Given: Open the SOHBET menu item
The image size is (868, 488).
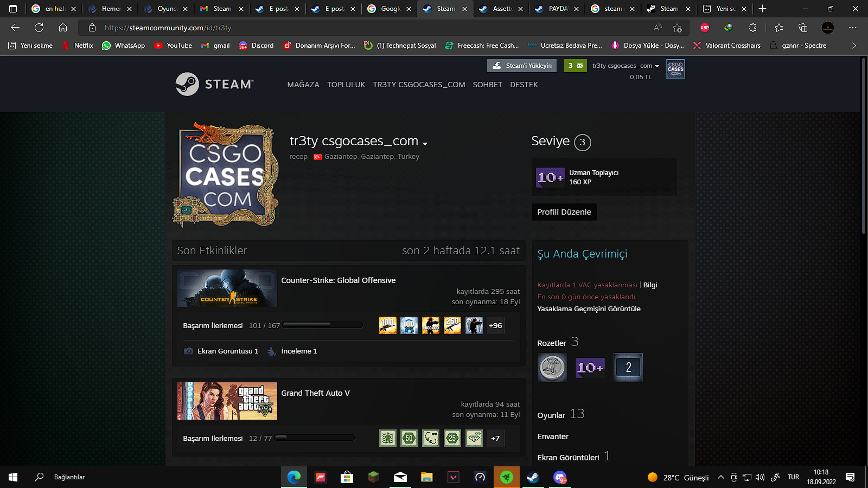Looking at the screenshot, I should [487, 85].
